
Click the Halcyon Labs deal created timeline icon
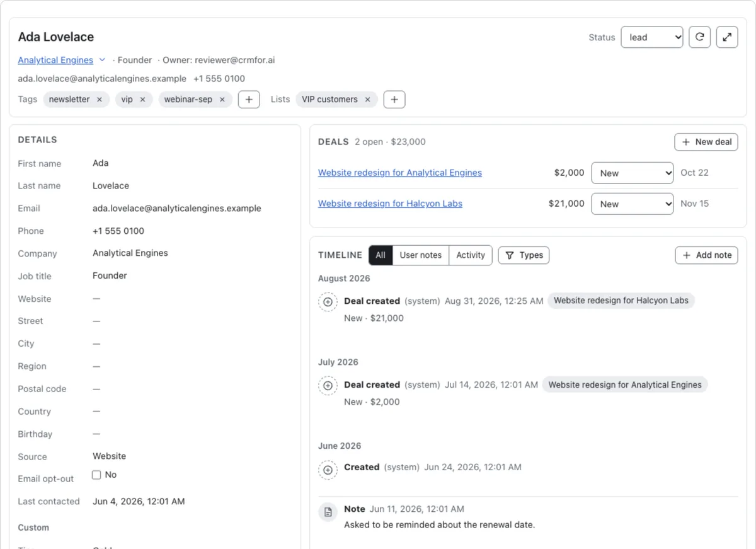pyautogui.click(x=328, y=302)
